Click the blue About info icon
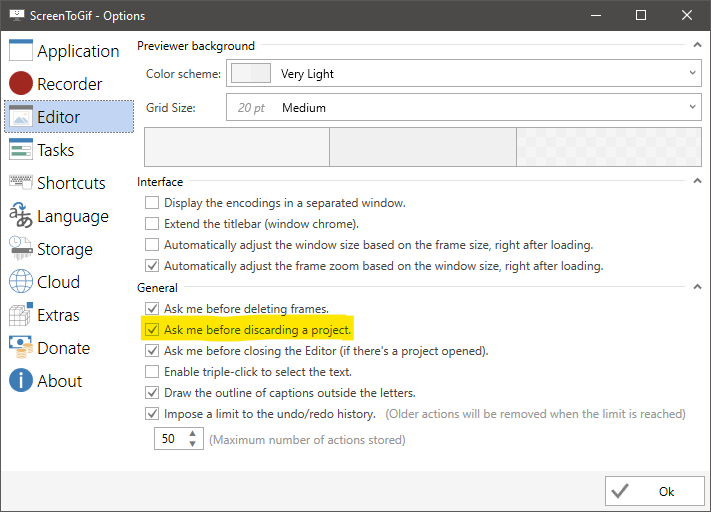 21,380
